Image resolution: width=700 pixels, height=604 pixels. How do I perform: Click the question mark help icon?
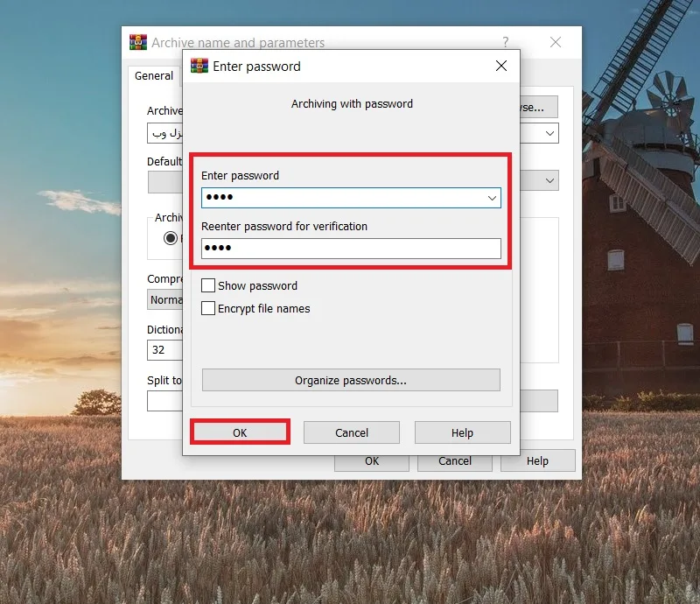tap(506, 42)
